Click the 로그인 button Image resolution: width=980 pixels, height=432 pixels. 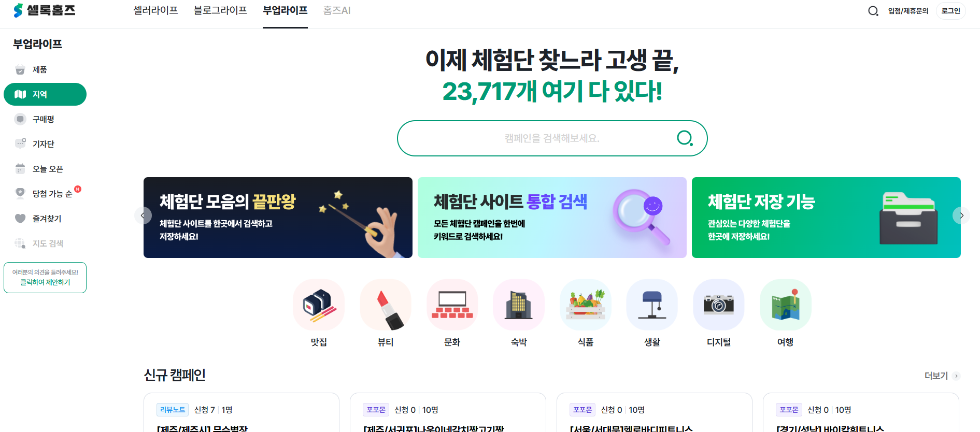coord(951,11)
